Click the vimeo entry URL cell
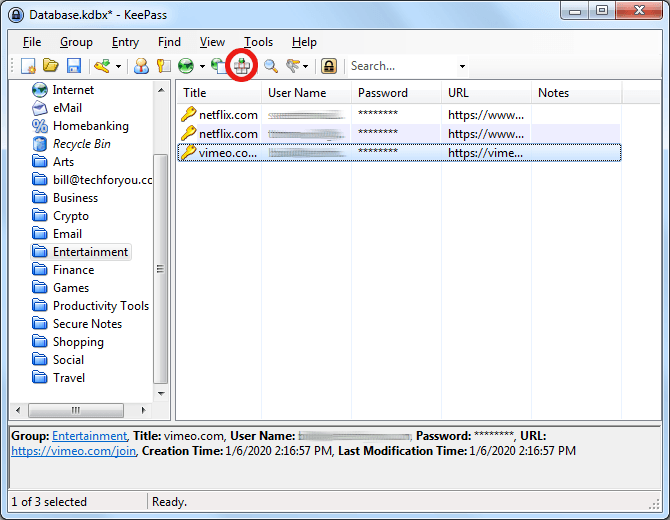Viewport: 670px width, 520px height. [x=486, y=153]
